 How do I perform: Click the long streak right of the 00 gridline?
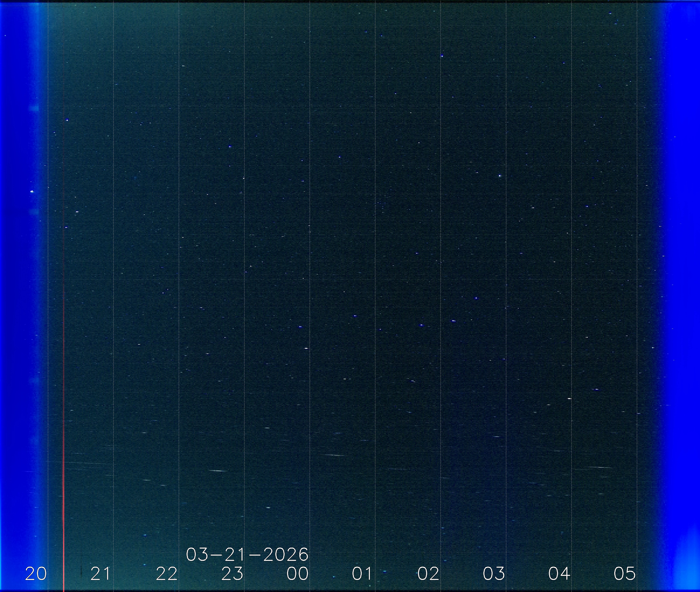(x=335, y=455)
